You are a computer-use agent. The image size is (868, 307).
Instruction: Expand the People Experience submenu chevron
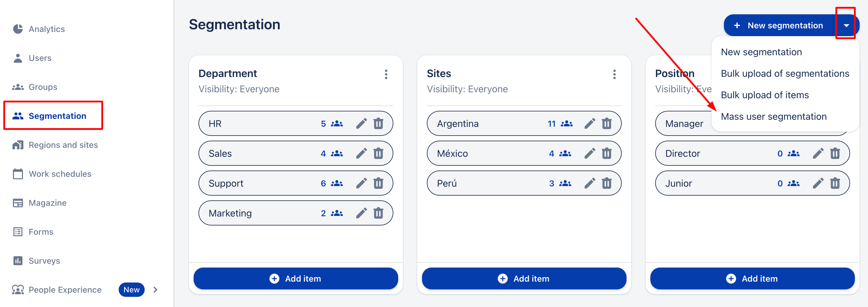[155, 289]
